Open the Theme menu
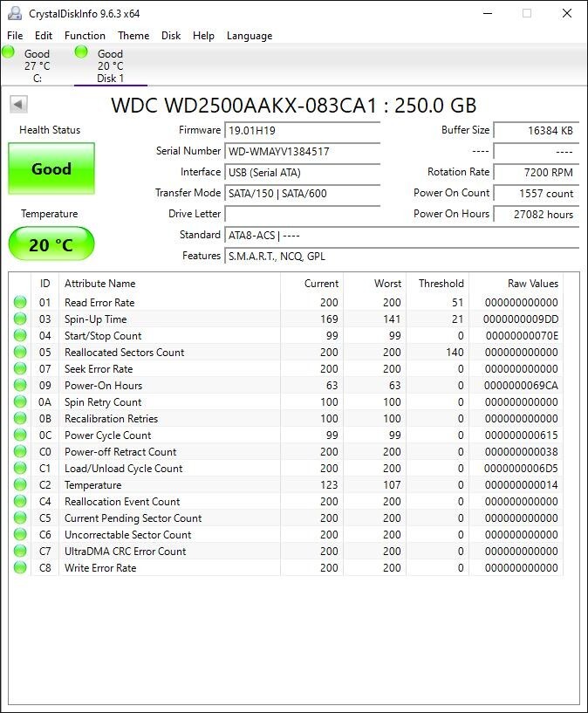 pyautogui.click(x=133, y=36)
